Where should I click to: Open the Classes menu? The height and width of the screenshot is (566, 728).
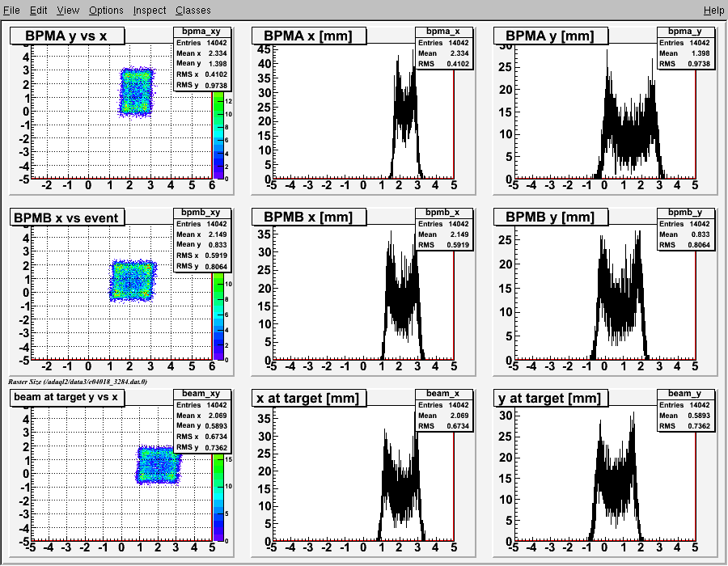click(193, 11)
